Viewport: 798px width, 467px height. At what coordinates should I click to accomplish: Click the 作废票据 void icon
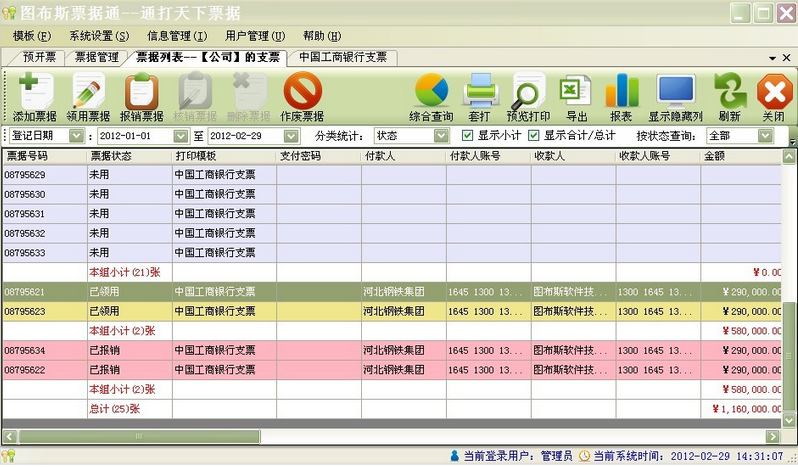tap(302, 97)
